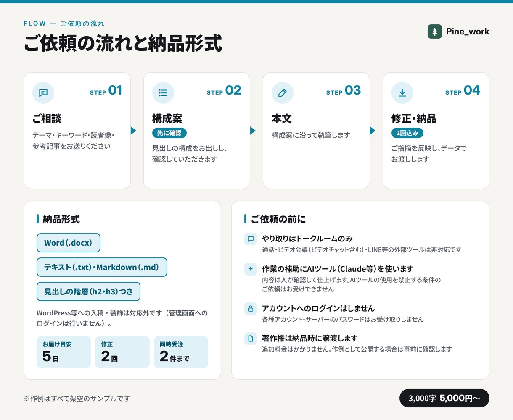Click the ご相談 heading
The image size is (513, 420).
pos(47,118)
